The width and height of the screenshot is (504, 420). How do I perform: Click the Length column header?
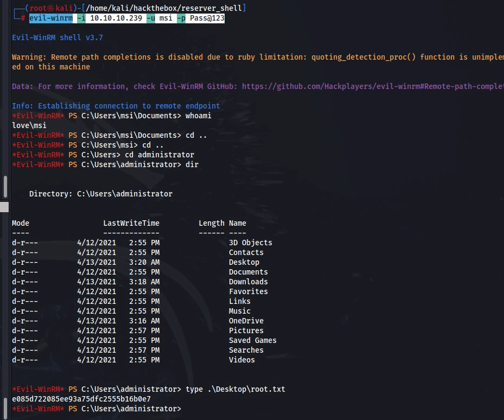pyautogui.click(x=212, y=223)
